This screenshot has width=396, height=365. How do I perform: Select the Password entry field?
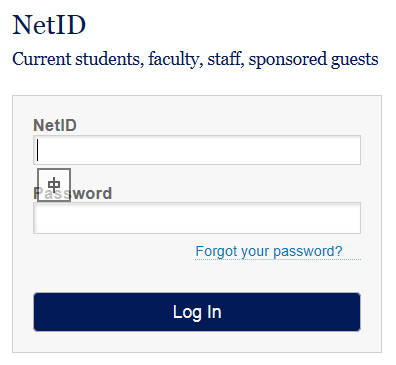pos(197,218)
